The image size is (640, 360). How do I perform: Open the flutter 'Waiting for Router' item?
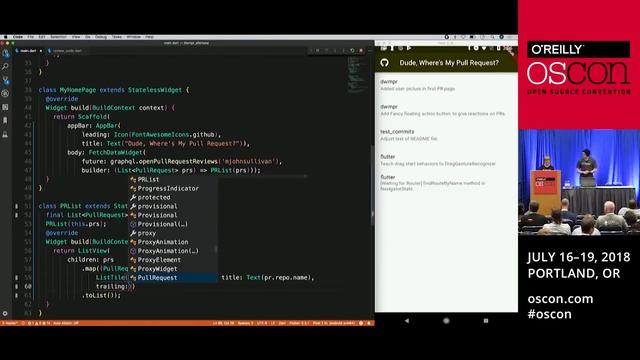click(446, 183)
